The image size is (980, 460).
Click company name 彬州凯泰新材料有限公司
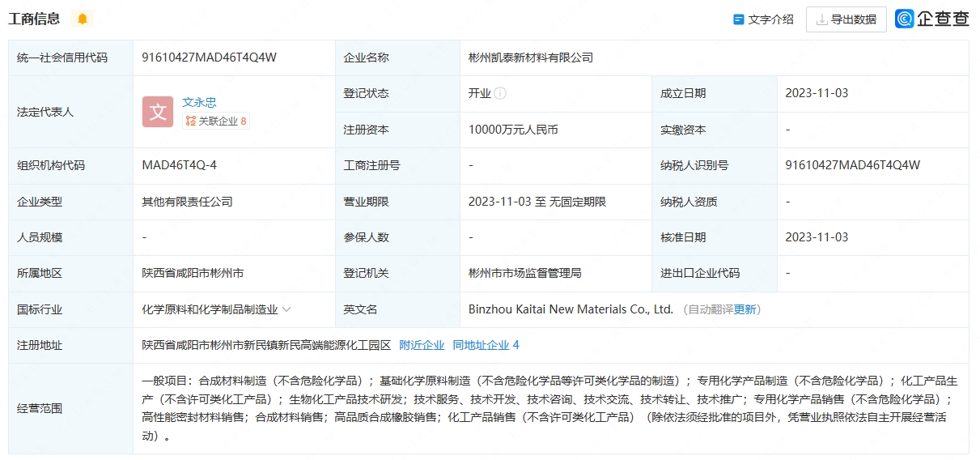(531, 57)
